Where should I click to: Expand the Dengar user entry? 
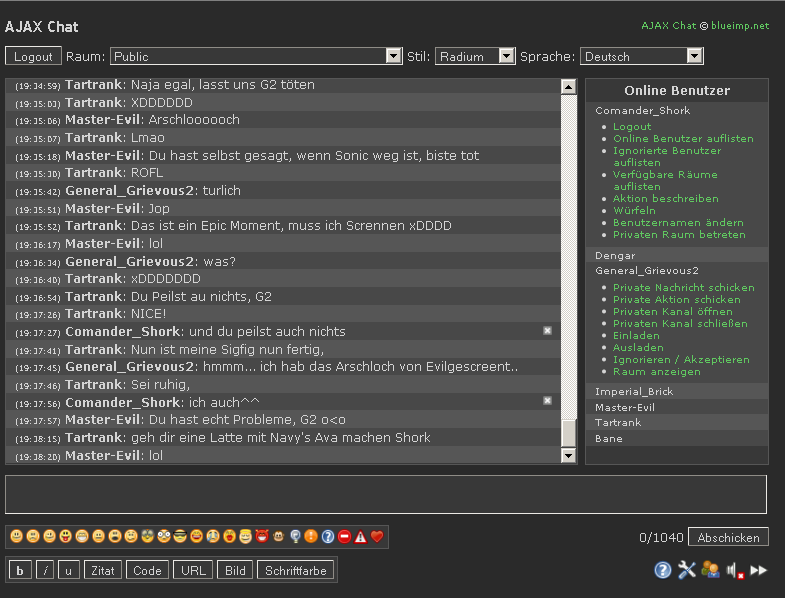point(615,255)
